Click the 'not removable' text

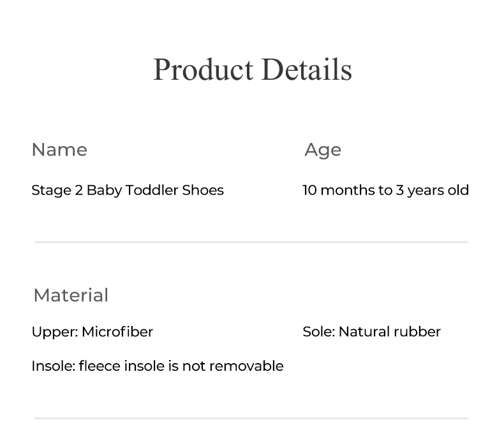233,366
